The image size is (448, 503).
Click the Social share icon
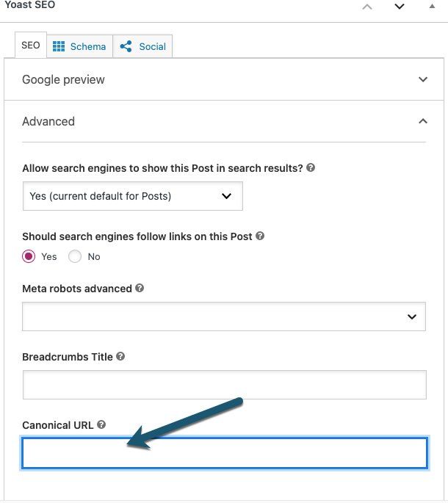126,46
